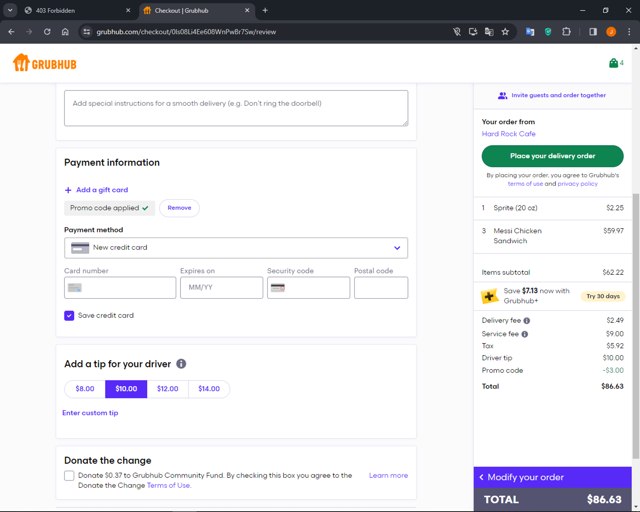This screenshot has height=512, width=640.
Task: Select the $12.00 tip option
Action: click(168, 389)
